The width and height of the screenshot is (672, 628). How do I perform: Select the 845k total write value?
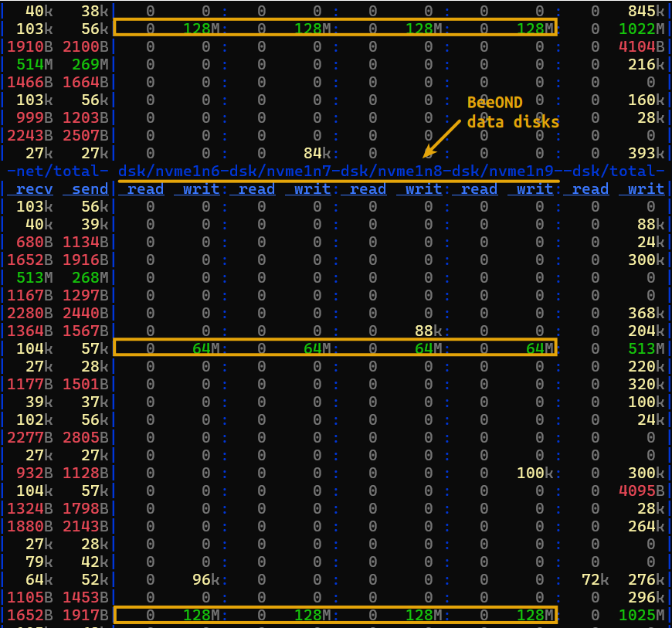(647, 11)
